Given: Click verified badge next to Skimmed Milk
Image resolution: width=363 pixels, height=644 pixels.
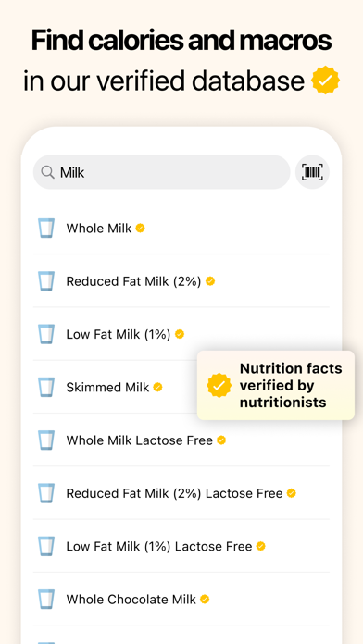Looking at the screenshot, I should [x=157, y=387].
